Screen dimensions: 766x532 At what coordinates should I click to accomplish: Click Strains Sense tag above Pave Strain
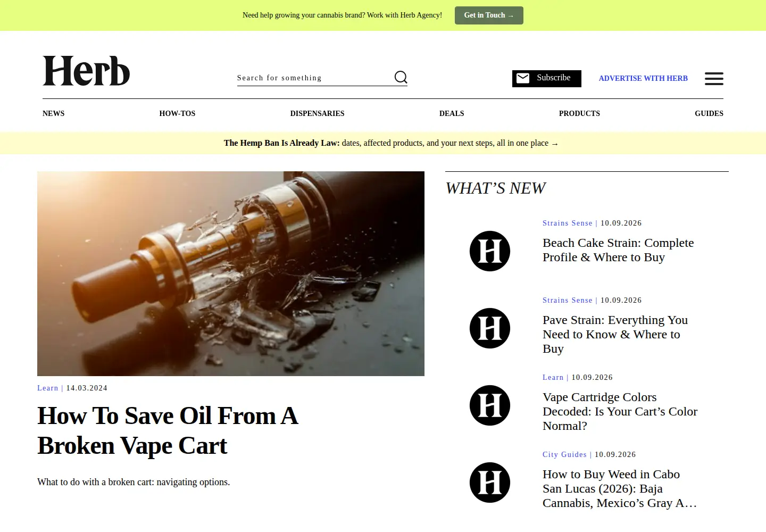(568, 300)
